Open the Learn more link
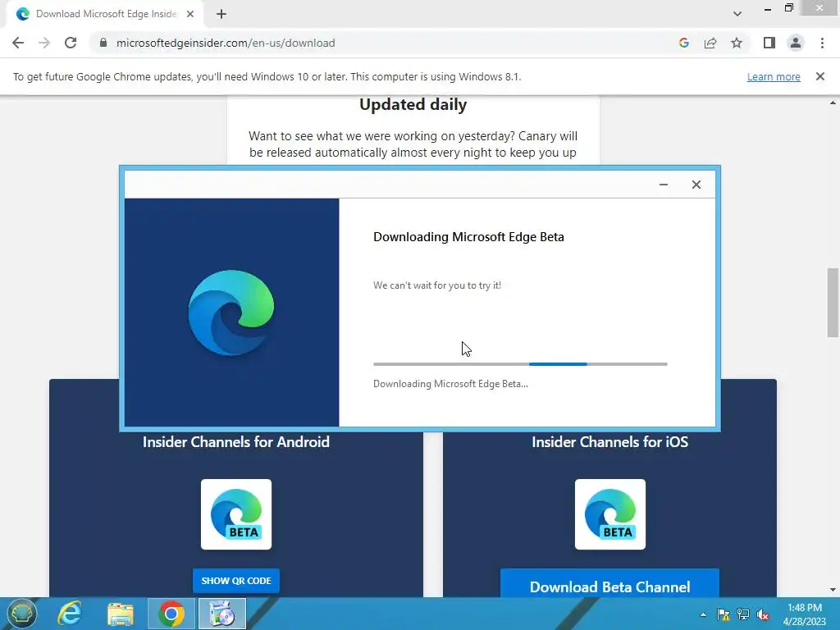 pyautogui.click(x=774, y=76)
